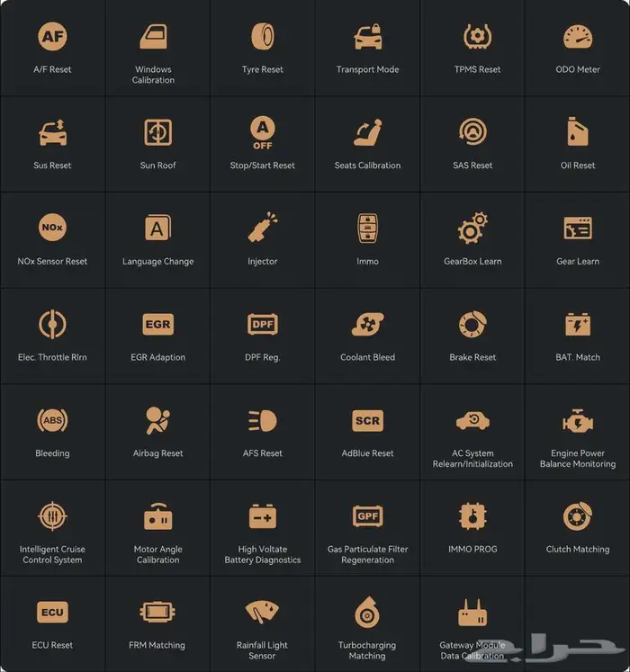
Task: Open the A/F Reset function icon
Action: tap(52, 36)
